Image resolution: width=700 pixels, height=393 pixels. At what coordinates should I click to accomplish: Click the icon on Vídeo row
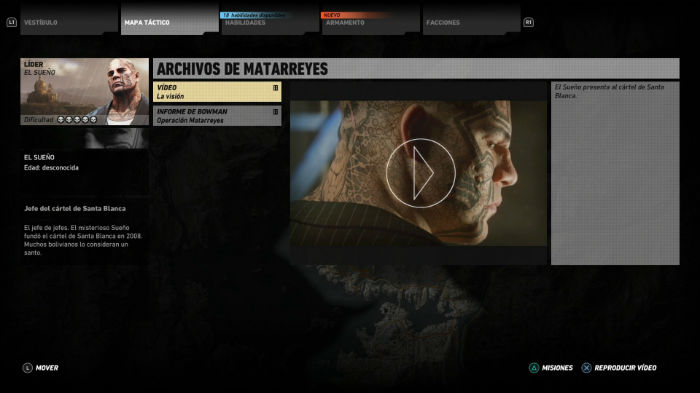[x=275, y=88]
